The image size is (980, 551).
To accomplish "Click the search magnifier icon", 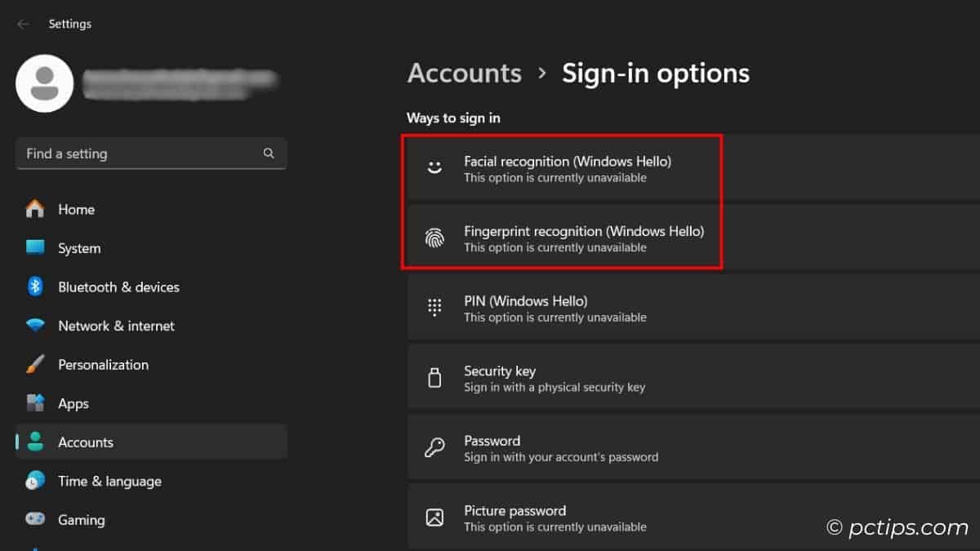I will pos(269,153).
